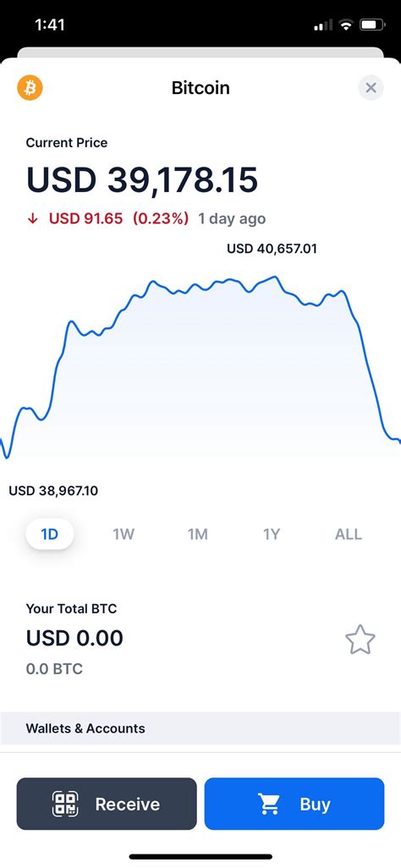
Task: Tap the shopping cart icon in Buy
Action: pos(270,804)
